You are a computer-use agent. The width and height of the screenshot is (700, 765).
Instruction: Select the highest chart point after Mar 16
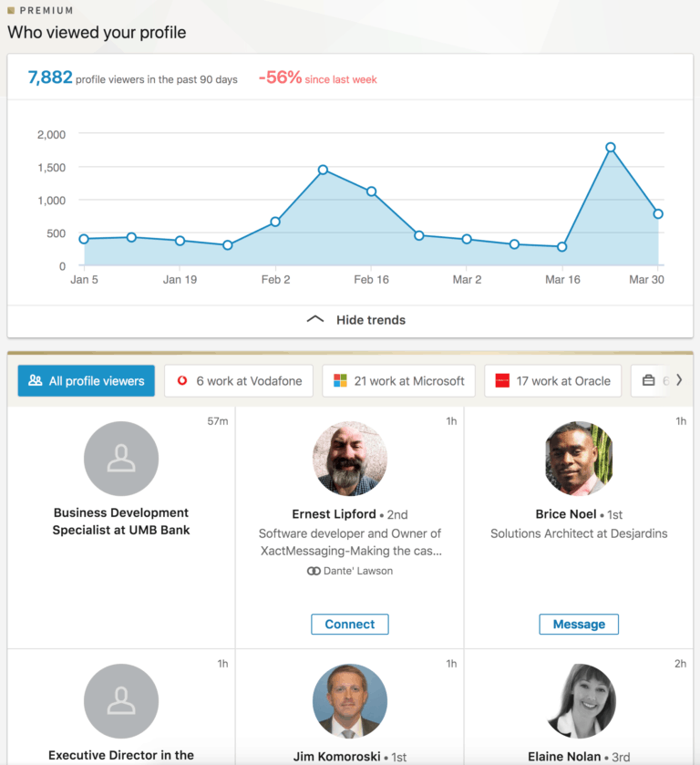611,148
